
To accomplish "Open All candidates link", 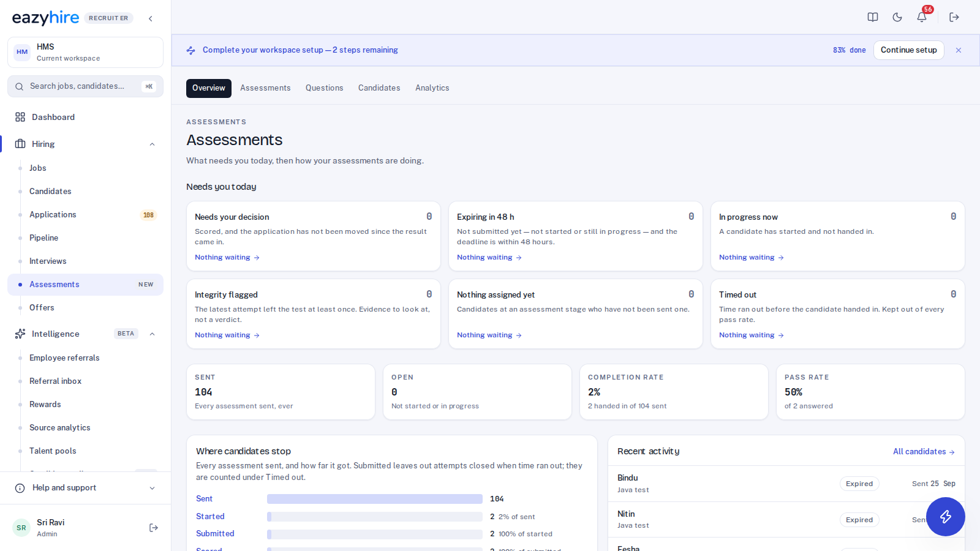I will coord(924,452).
